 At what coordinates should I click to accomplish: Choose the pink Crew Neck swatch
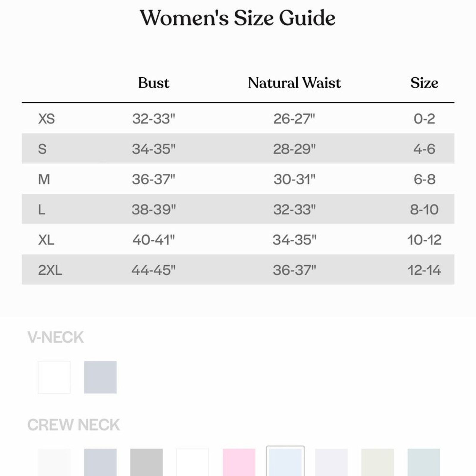(x=239, y=462)
